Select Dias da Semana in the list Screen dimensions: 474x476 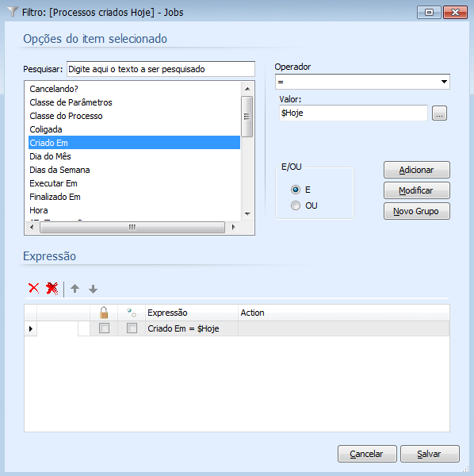coord(134,170)
